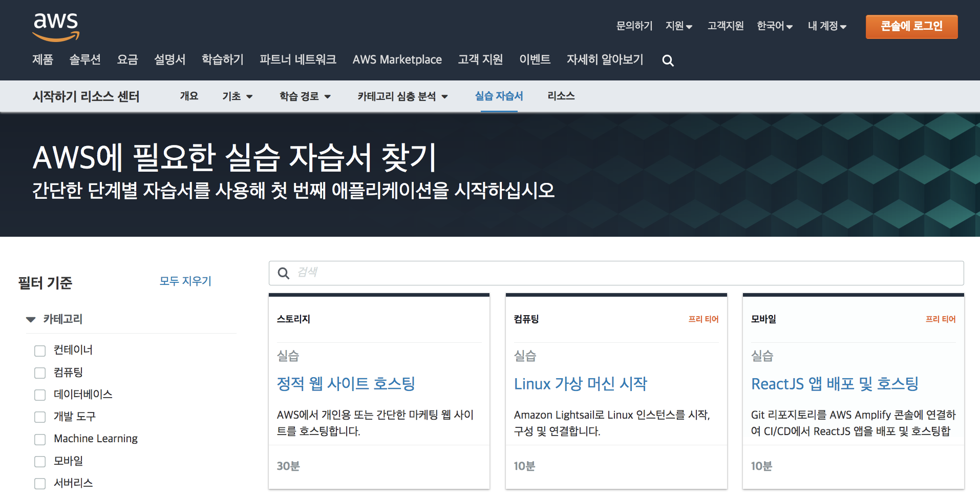The width and height of the screenshot is (980, 495).
Task: Open the 내 계정 dropdown
Action: (827, 26)
